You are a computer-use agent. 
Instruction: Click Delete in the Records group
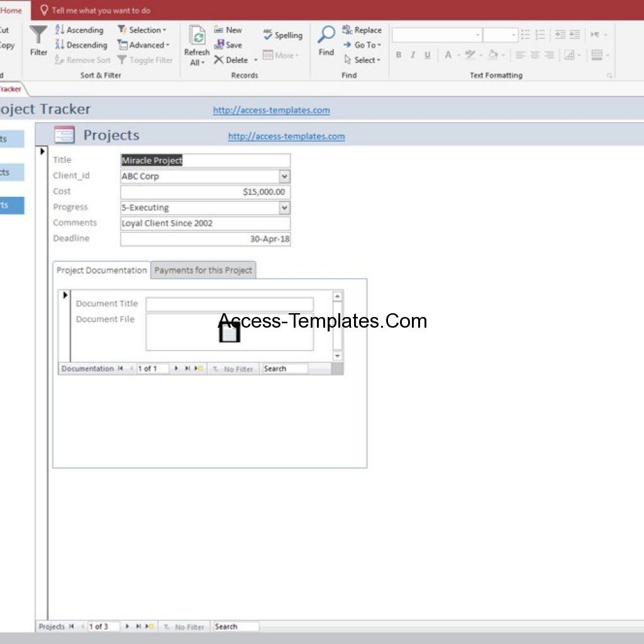[x=233, y=60]
